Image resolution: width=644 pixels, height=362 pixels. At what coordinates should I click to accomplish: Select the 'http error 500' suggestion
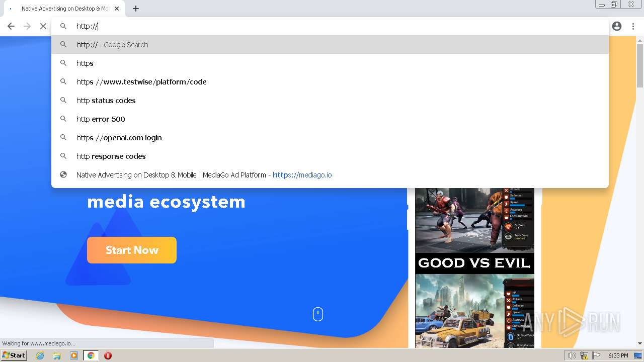pyautogui.click(x=330, y=119)
